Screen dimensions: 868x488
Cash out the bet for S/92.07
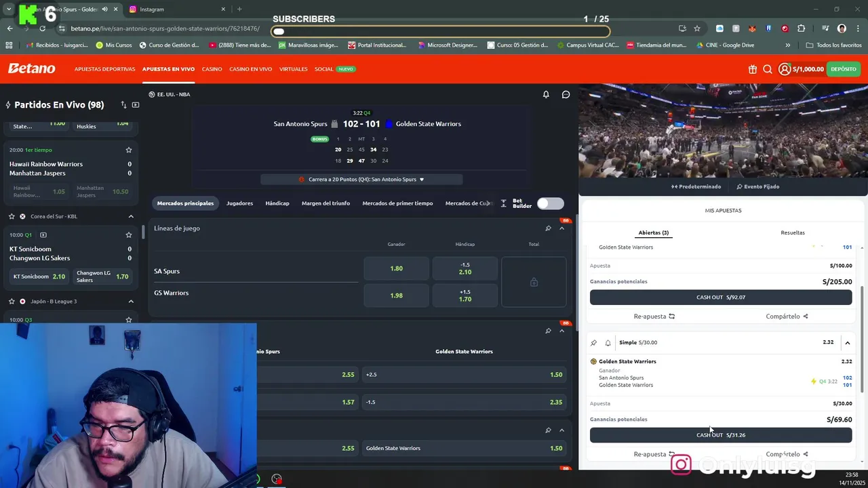(721, 297)
